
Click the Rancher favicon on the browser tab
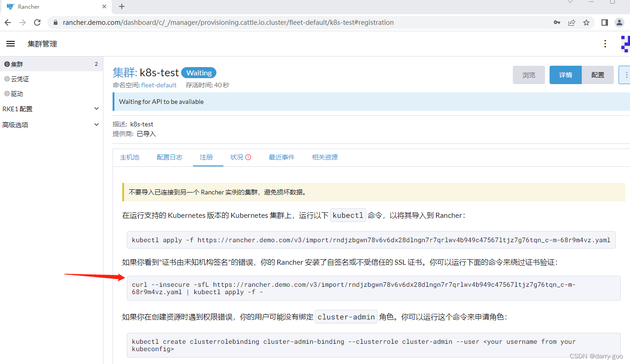pos(10,6)
